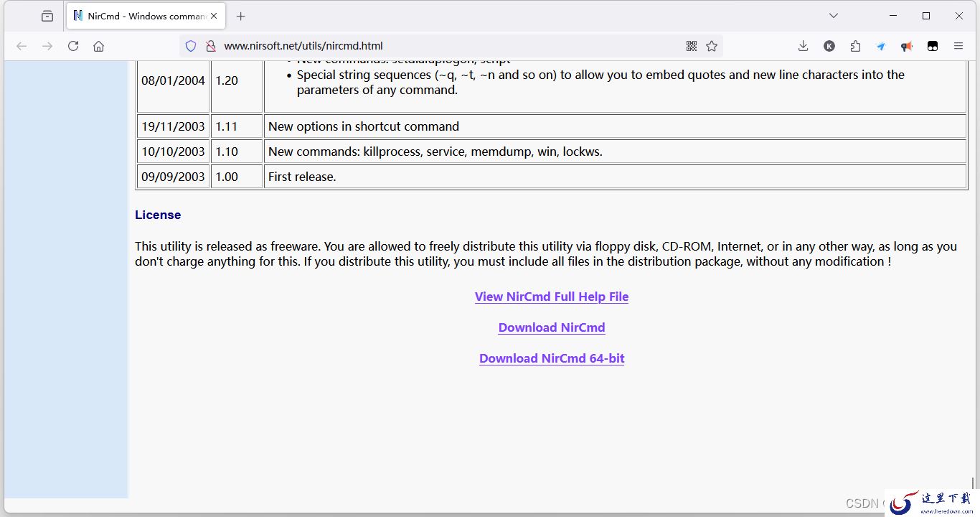Maximize the Firefox window

[926, 16]
